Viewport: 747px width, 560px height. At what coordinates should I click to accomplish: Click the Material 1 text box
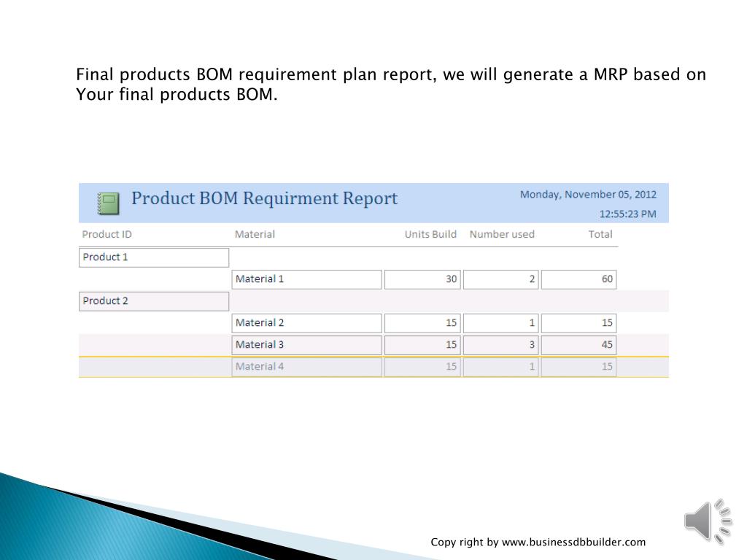306,279
